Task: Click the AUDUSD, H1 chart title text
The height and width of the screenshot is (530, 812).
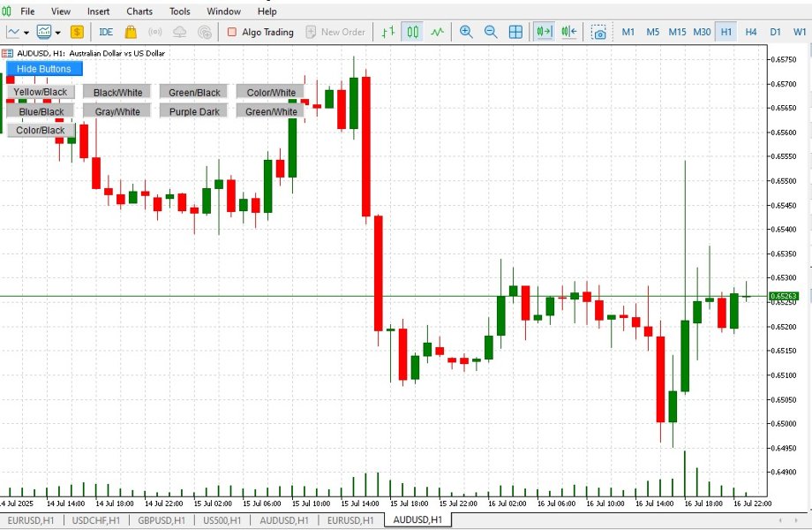Action: [x=91, y=53]
